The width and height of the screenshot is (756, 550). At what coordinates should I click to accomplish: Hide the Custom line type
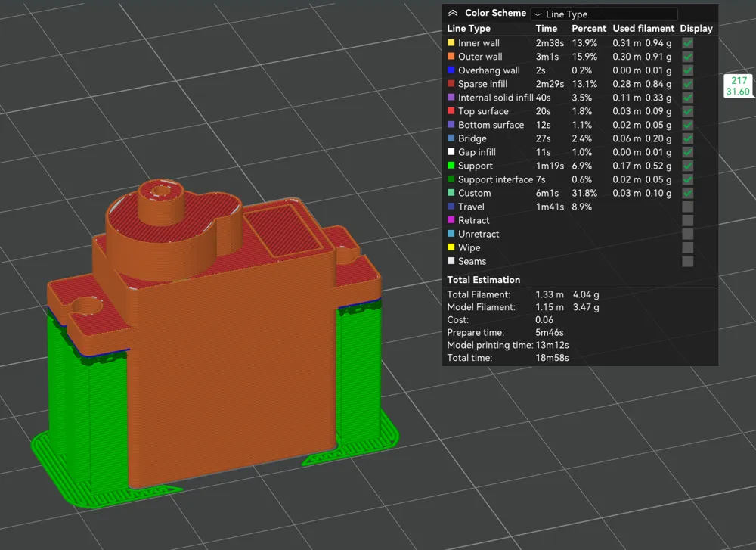[x=687, y=193]
